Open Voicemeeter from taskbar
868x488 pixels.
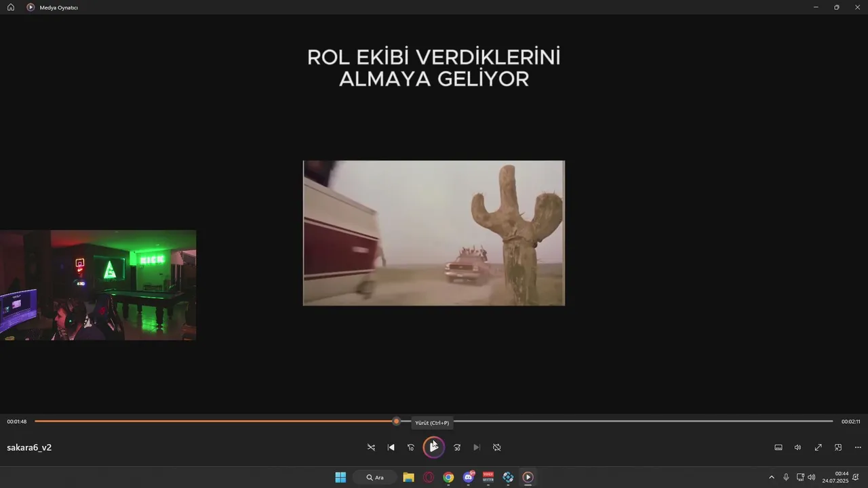[488, 477]
